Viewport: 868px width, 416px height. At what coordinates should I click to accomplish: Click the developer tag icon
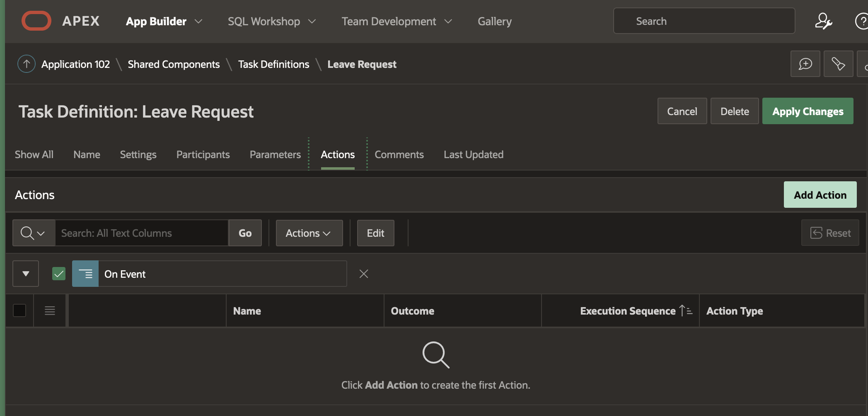tap(838, 64)
